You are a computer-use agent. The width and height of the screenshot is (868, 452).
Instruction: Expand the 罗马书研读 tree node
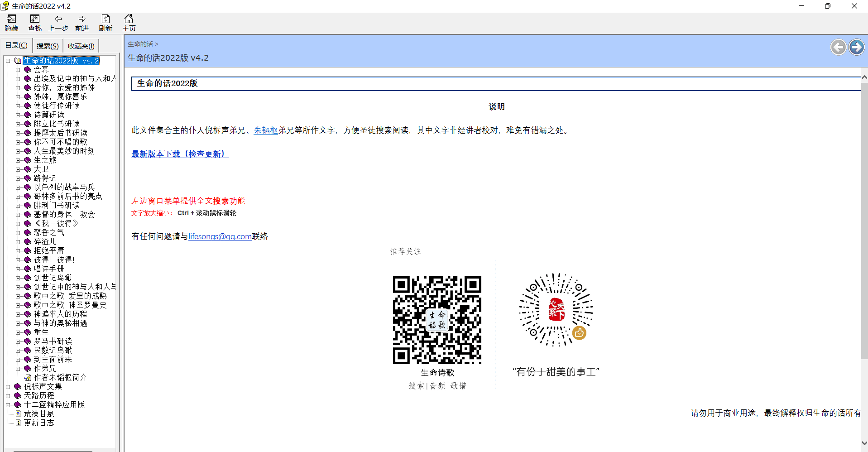(x=18, y=341)
